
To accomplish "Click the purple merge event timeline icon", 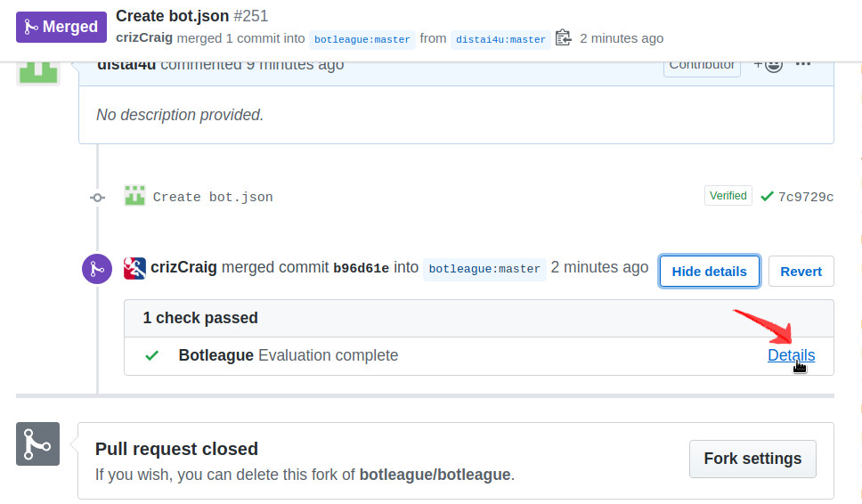I will point(97,268).
